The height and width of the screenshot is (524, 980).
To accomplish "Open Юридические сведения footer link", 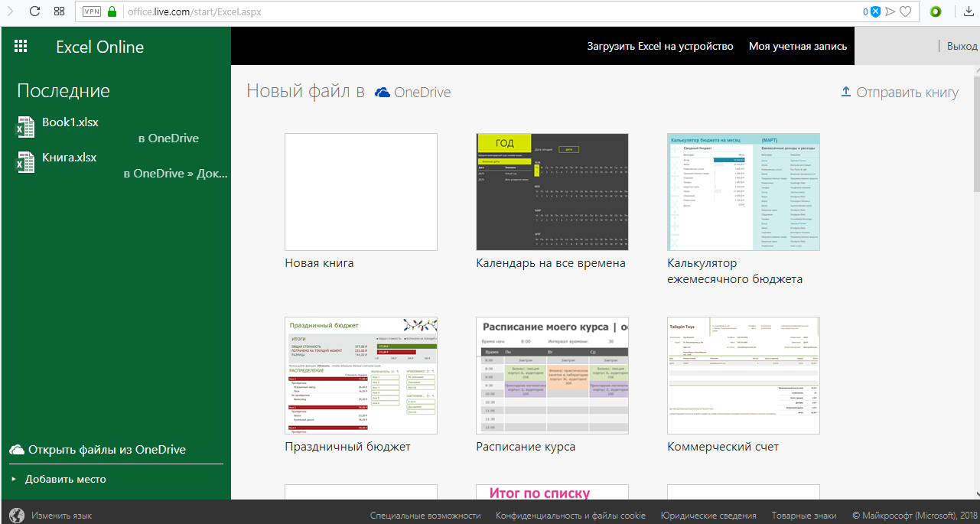I will click(x=709, y=516).
